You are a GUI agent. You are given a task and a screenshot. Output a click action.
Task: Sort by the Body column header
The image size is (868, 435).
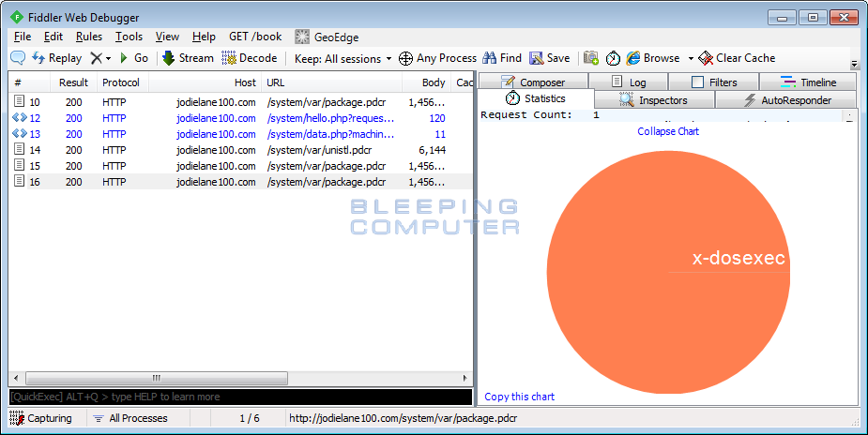point(427,82)
